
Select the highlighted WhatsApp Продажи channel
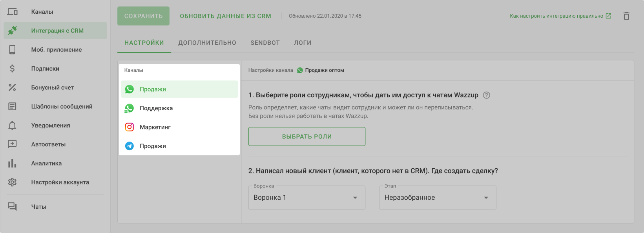179,89
